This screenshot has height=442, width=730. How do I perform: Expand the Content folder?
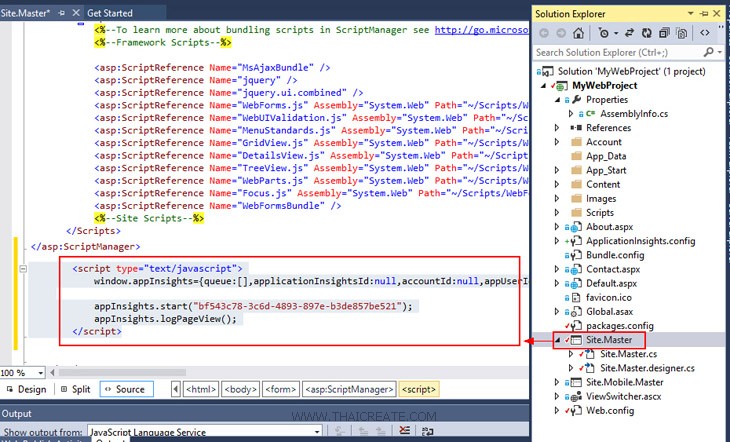pyautogui.click(x=557, y=184)
